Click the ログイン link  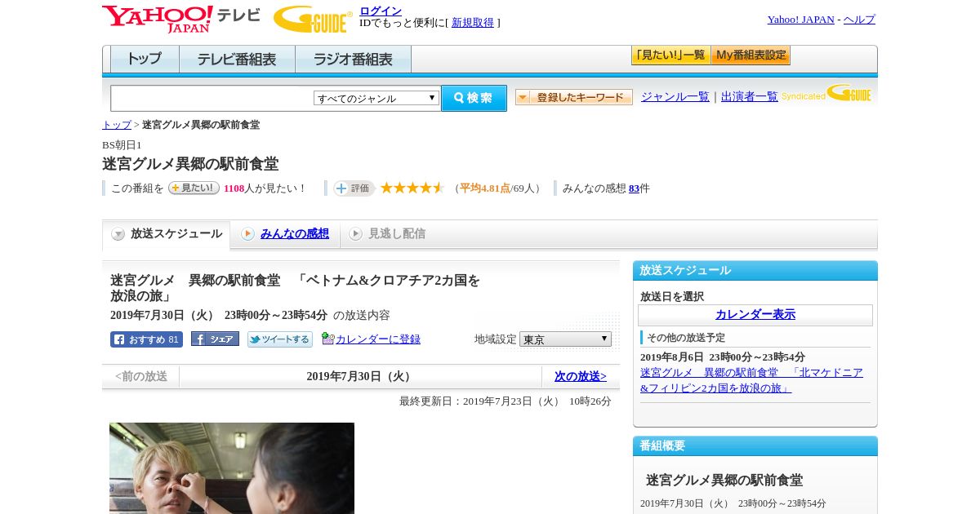click(381, 11)
